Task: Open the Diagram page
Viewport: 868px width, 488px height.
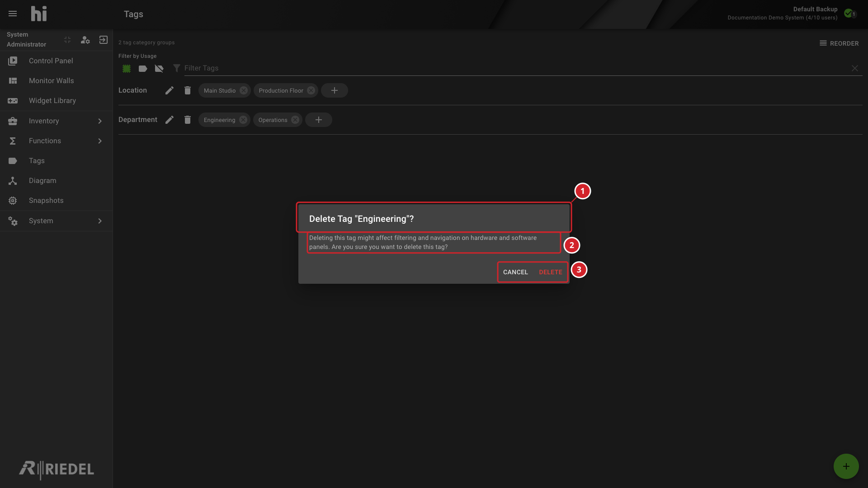Action: click(56, 180)
